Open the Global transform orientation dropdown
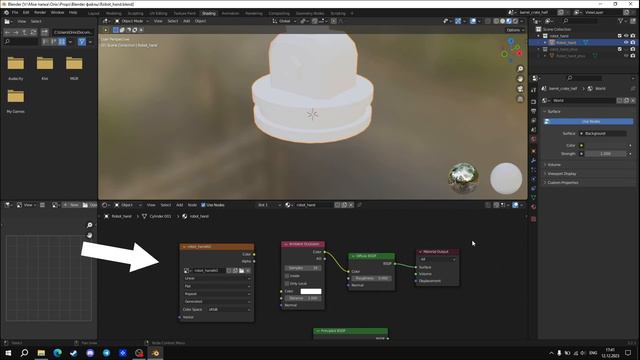 284,21
